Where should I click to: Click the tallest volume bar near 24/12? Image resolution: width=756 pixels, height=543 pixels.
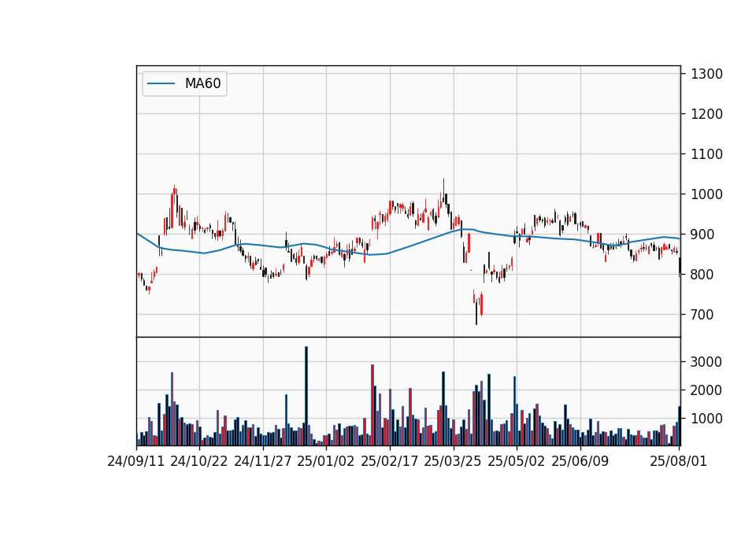pyautogui.click(x=306, y=396)
